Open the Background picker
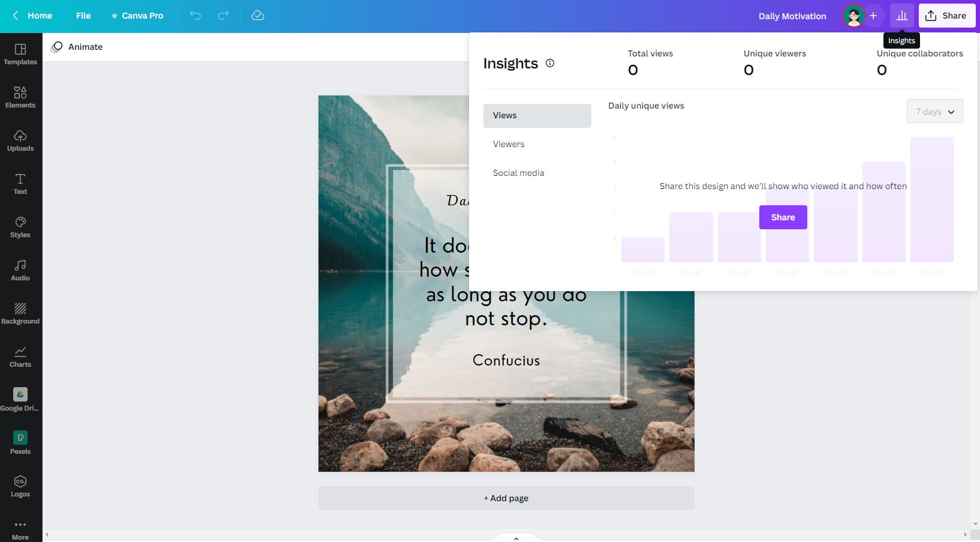The image size is (980, 542). [20, 313]
